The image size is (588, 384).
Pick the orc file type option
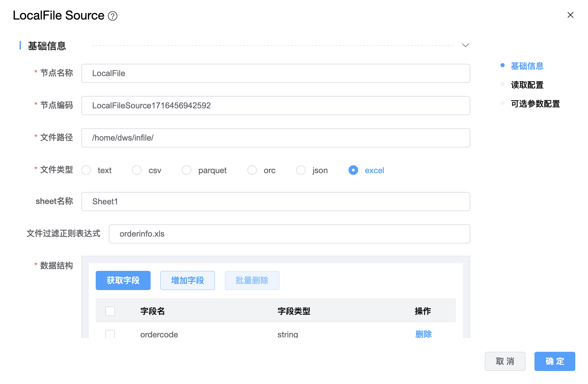coord(252,170)
